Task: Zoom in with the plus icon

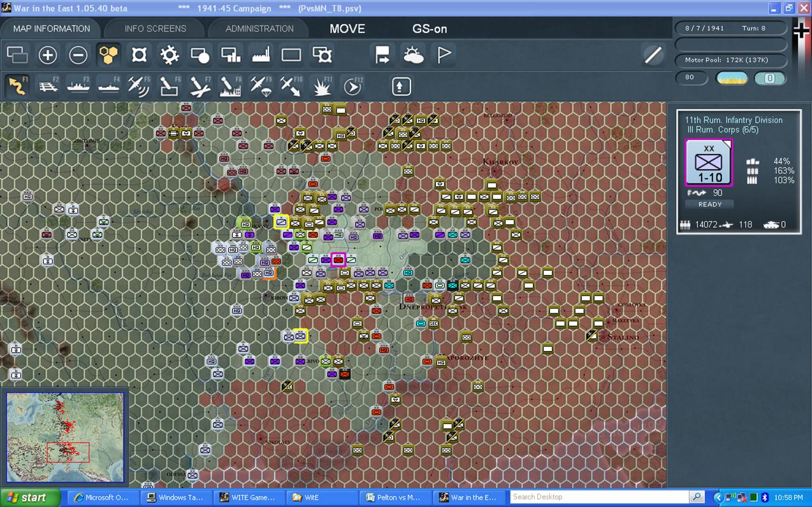Action: pos(48,55)
